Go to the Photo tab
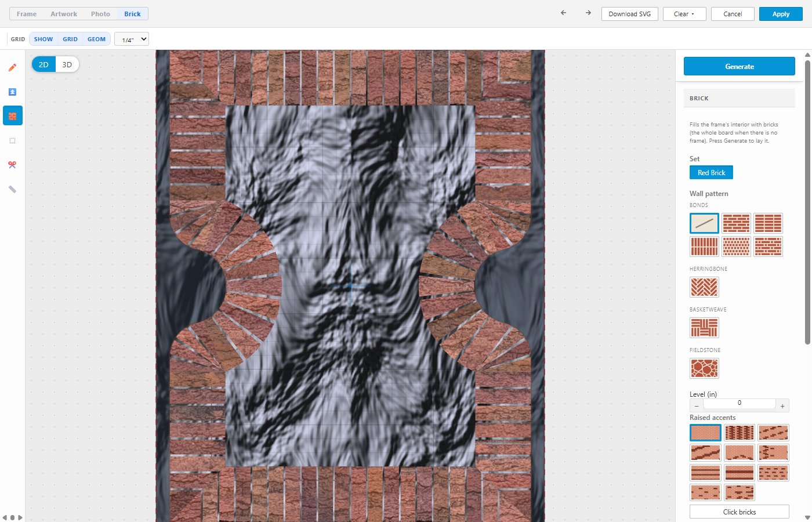 coord(100,14)
